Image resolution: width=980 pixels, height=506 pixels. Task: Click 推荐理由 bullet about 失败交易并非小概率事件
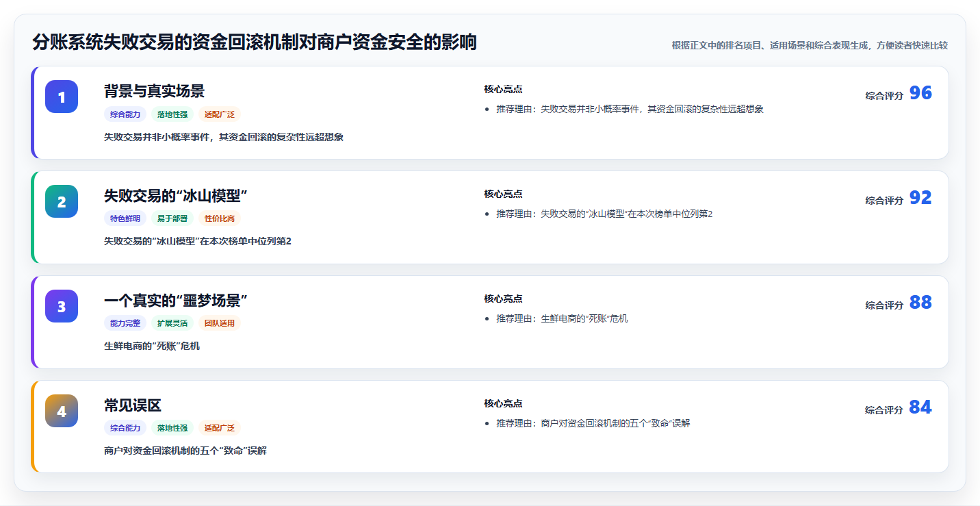(x=630, y=109)
